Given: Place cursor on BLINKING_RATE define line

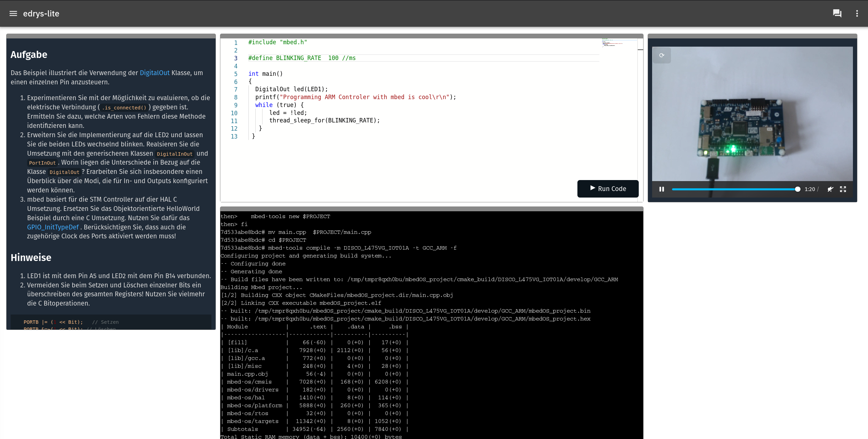Looking at the screenshot, I should [x=302, y=58].
